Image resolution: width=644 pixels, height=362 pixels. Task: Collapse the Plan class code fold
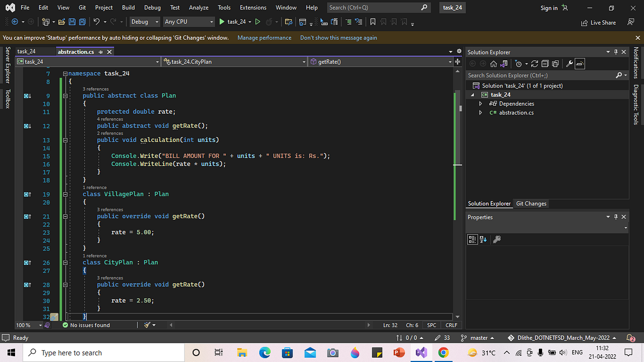click(65, 95)
